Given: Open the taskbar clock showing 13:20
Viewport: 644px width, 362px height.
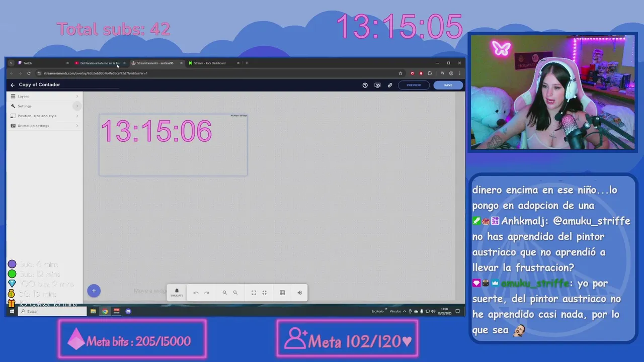Looking at the screenshot, I should [x=444, y=311].
